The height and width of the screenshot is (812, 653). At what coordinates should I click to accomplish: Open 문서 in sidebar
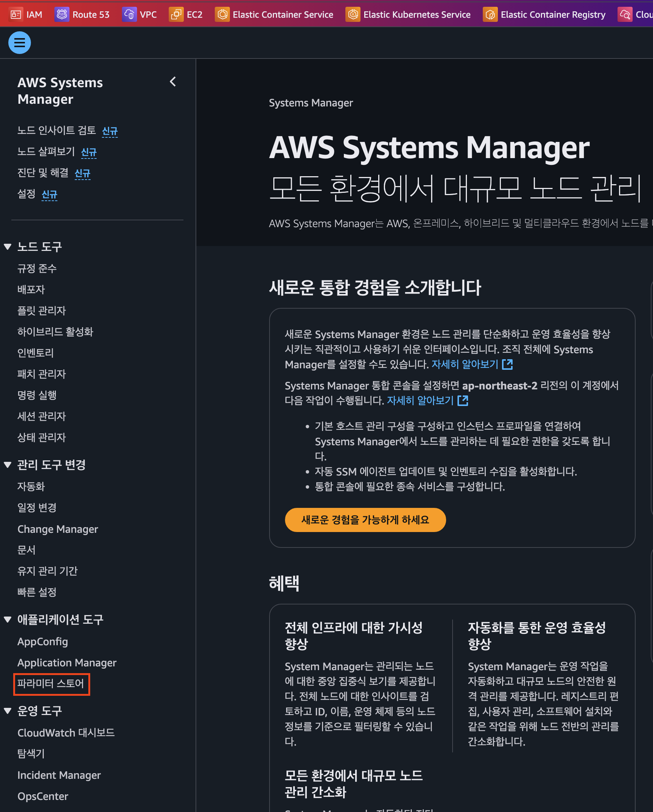tap(26, 550)
